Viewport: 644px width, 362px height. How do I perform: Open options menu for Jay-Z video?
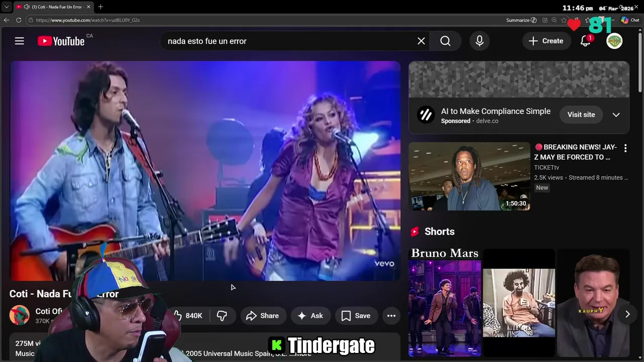(x=625, y=148)
